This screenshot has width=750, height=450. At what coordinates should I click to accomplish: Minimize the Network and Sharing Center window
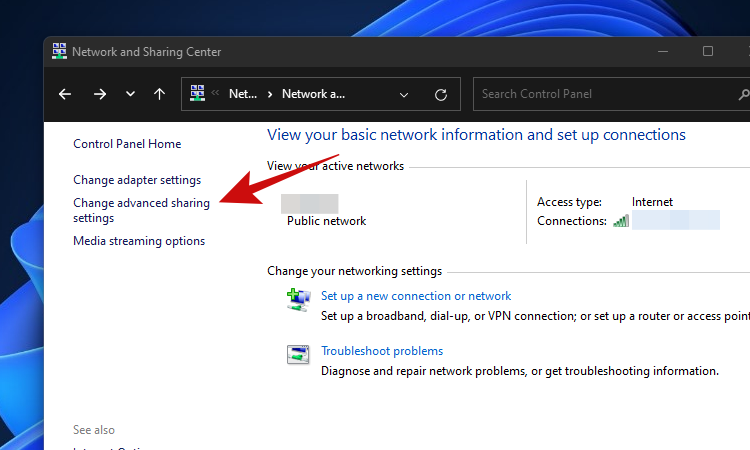[663, 51]
